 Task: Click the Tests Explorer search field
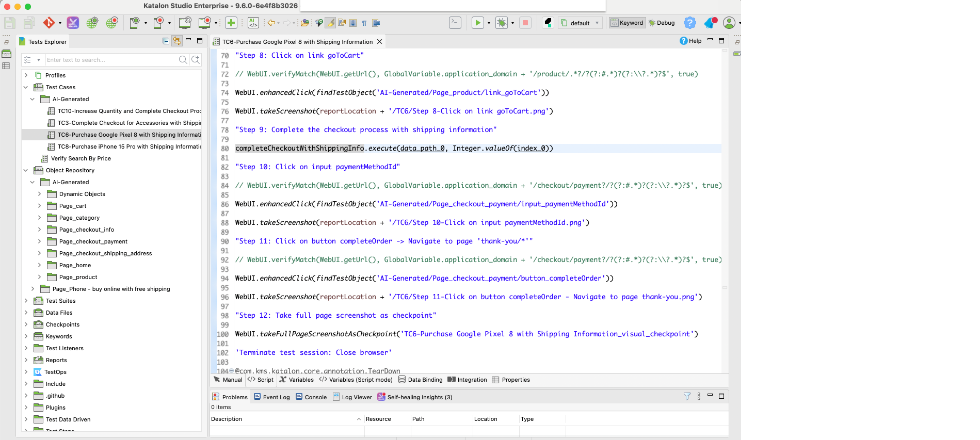(x=111, y=60)
